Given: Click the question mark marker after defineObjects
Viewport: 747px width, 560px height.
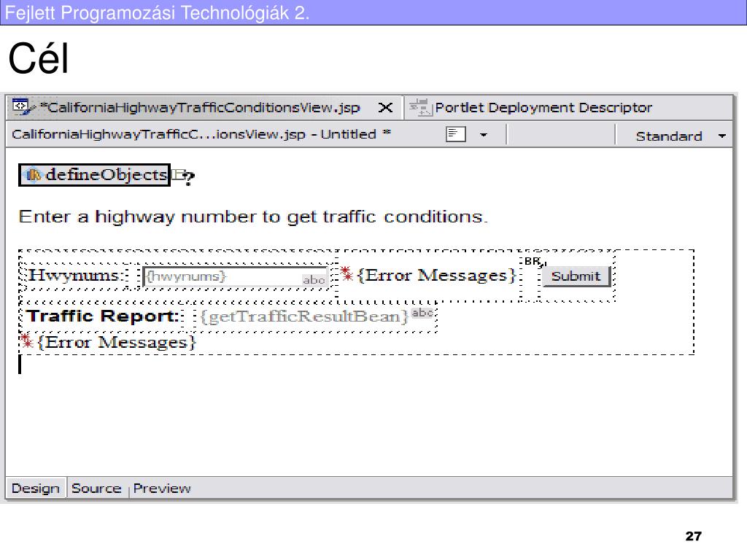Looking at the screenshot, I should click(x=188, y=178).
